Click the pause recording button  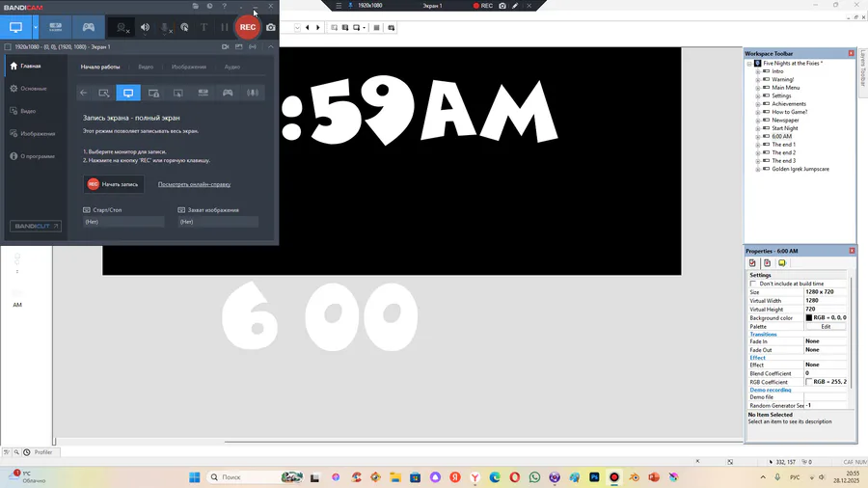click(224, 27)
